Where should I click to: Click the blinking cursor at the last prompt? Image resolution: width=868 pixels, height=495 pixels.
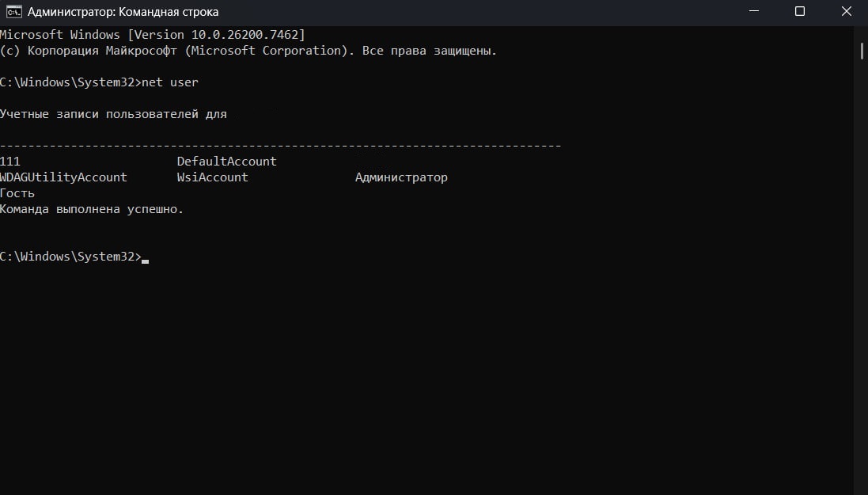145,259
